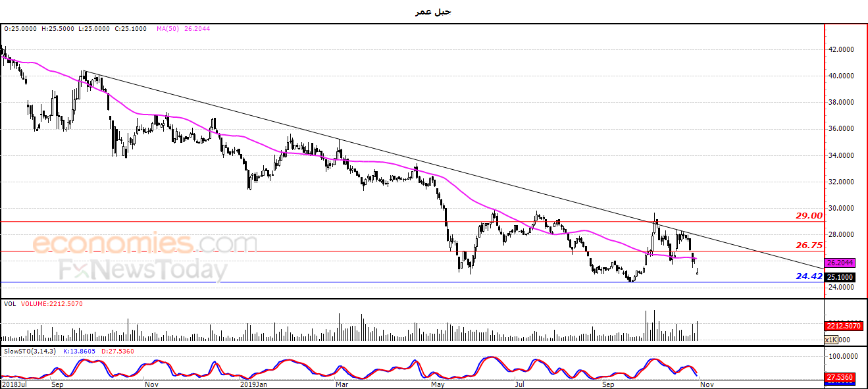
Task: Click the 34.0000 price axis label
Action: point(842,155)
